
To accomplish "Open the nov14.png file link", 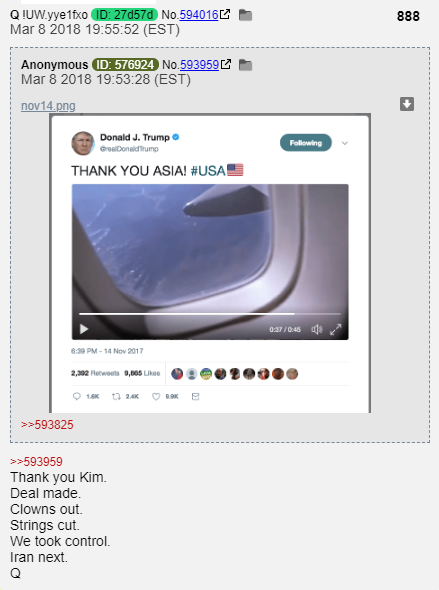I will point(48,106).
